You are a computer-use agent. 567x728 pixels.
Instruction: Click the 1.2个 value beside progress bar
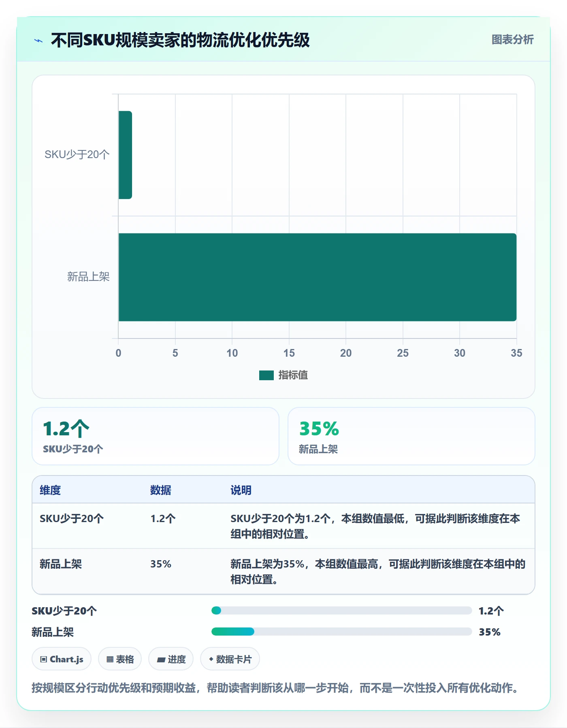[491, 611]
